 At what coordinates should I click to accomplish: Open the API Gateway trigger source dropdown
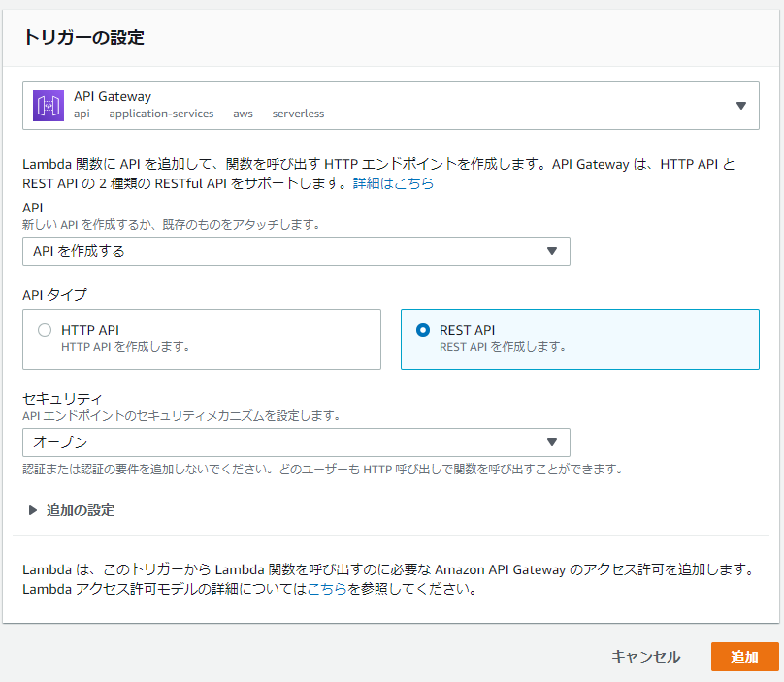390,106
